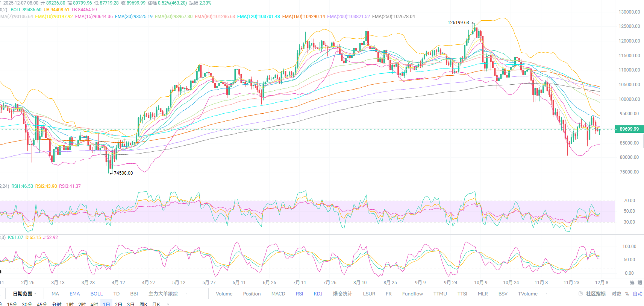Switch price axis to % mode

pyautogui.click(x=627, y=294)
